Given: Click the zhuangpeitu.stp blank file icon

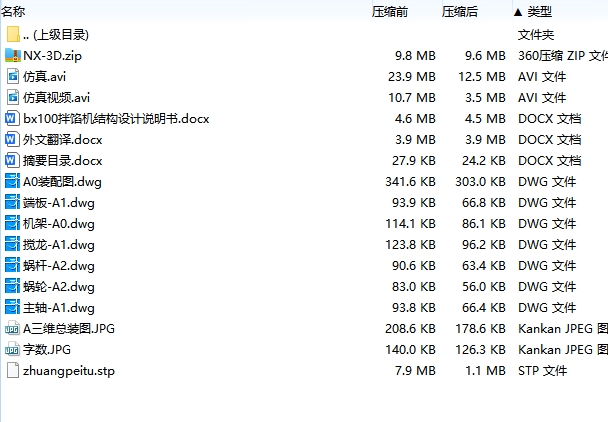Looking at the screenshot, I should [x=13, y=370].
